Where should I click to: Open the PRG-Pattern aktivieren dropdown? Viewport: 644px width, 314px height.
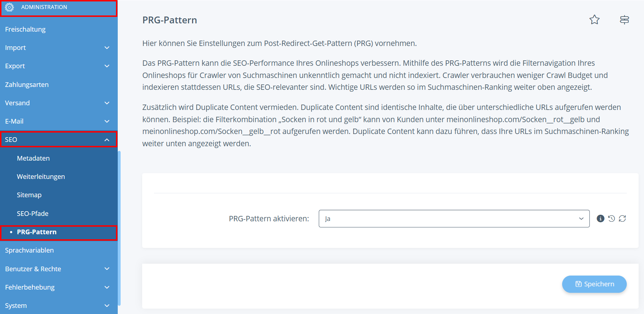click(x=454, y=218)
